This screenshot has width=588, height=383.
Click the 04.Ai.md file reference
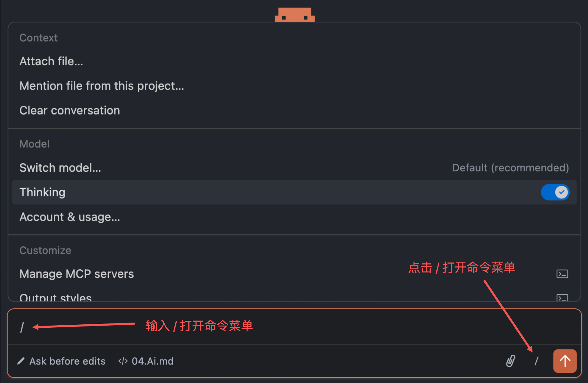153,361
